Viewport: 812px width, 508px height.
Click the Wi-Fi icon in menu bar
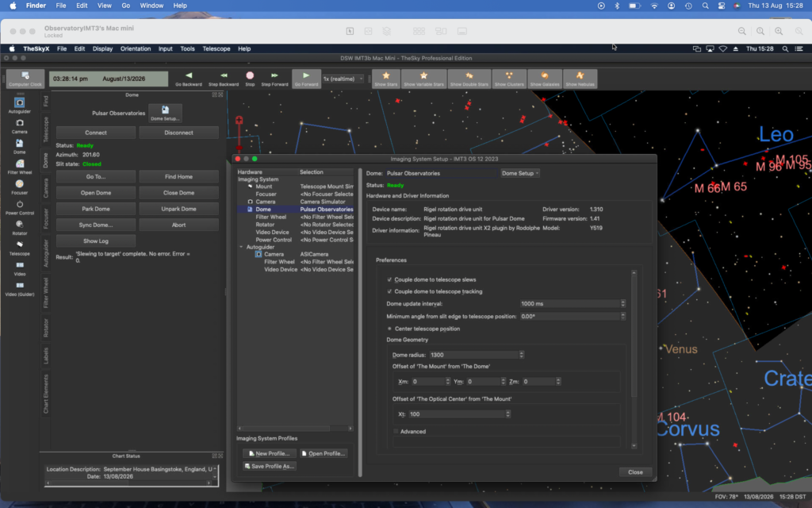[x=654, y=6]
